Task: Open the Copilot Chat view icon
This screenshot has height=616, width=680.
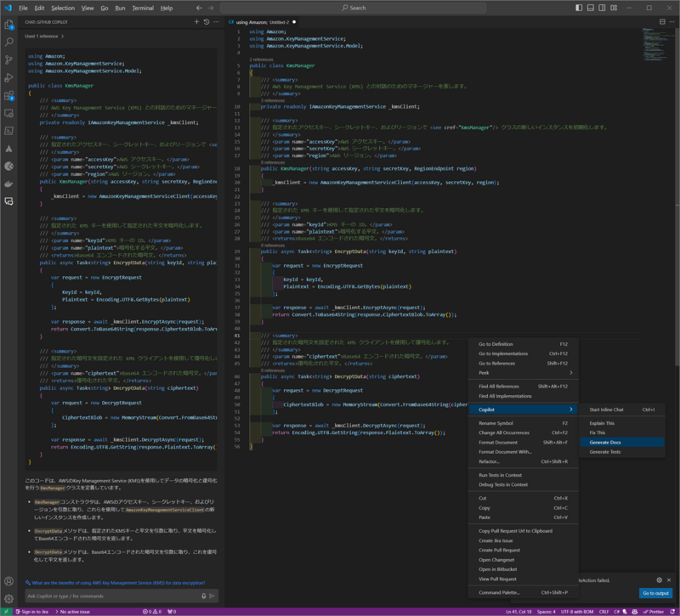Action: click(x=8, y=201)
